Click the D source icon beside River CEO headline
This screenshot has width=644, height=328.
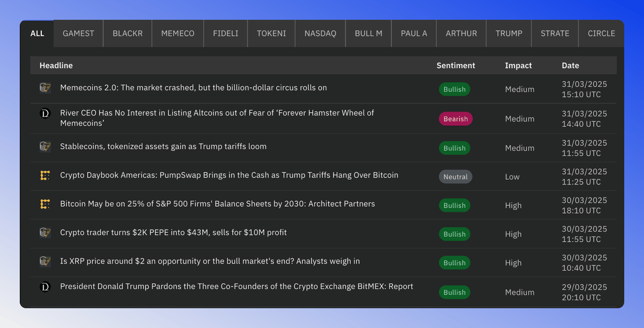point(45,113)
